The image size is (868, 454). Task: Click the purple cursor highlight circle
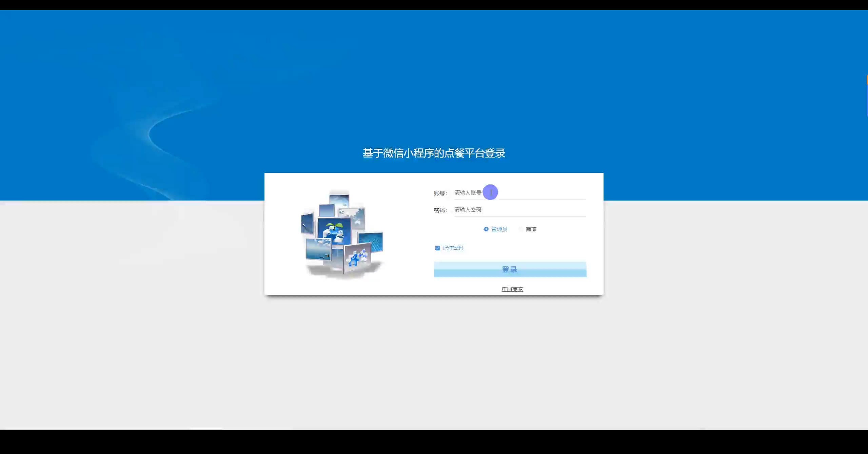click(x=490, y=192)
